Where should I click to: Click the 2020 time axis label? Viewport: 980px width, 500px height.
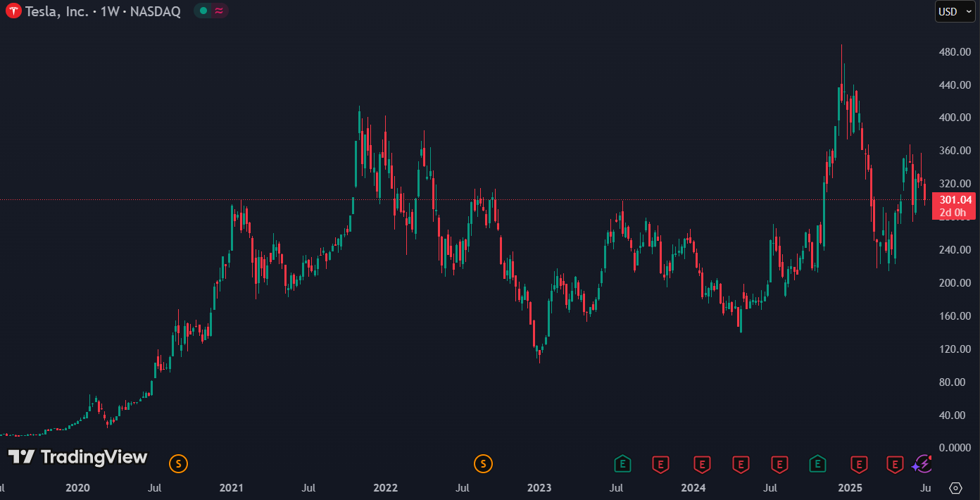77,488
